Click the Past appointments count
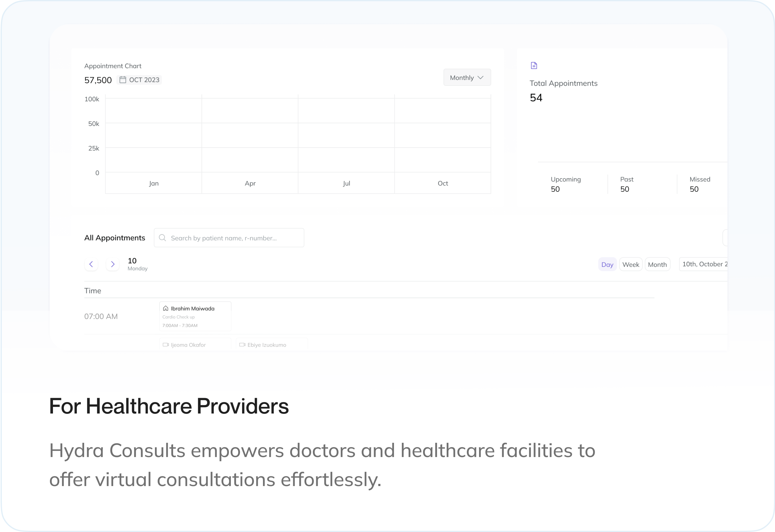The image size is (775, 532). coord(625,189)
